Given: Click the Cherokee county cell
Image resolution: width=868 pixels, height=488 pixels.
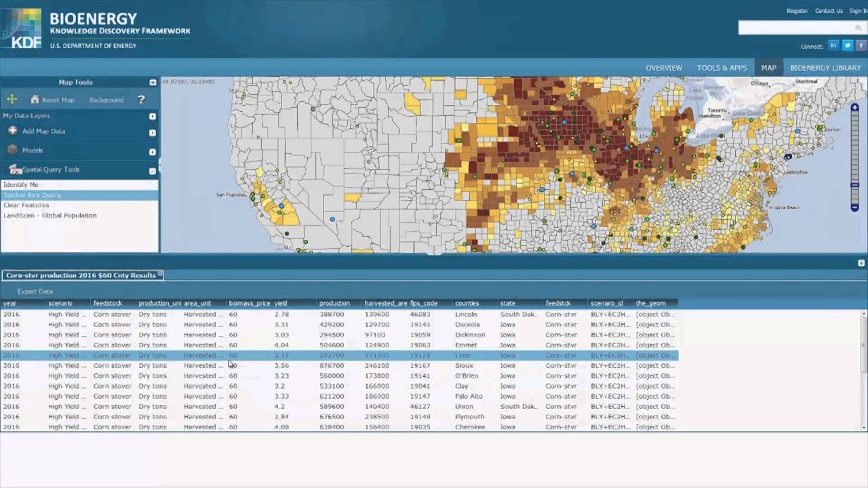Looking at the screenshot, I should tap(476, 427).
